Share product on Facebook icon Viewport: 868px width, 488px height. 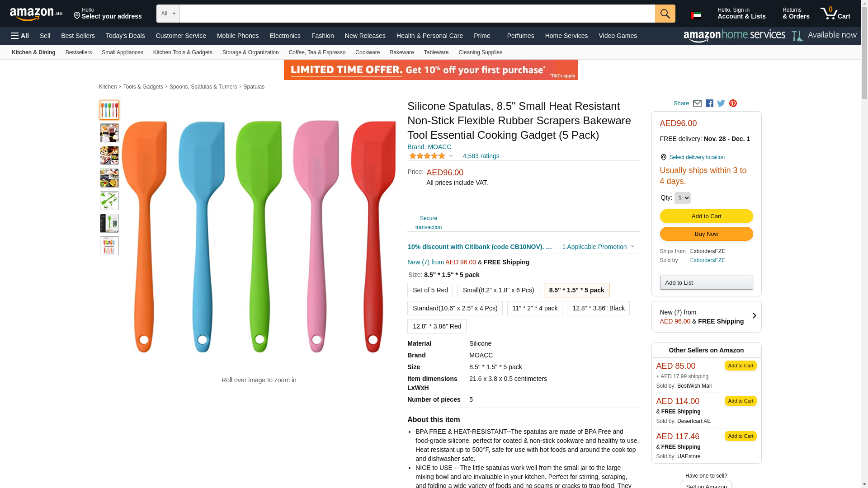(x=709, y=103)
